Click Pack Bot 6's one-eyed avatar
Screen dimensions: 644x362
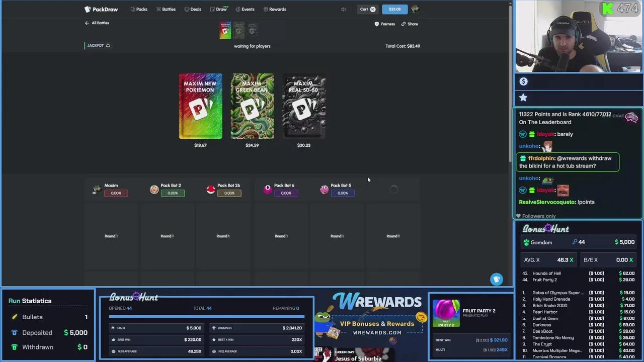pyautogui.click(x=268, y=189)
